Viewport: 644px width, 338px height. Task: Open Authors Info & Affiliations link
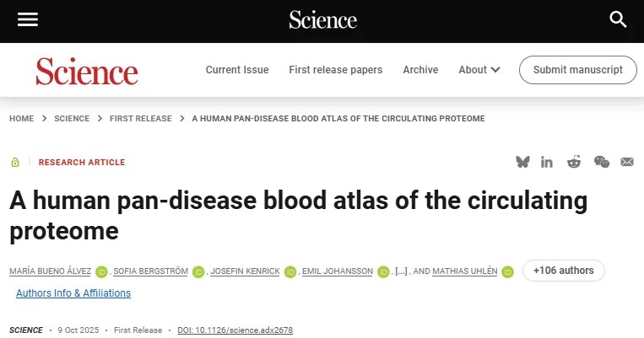pos(73,293)
